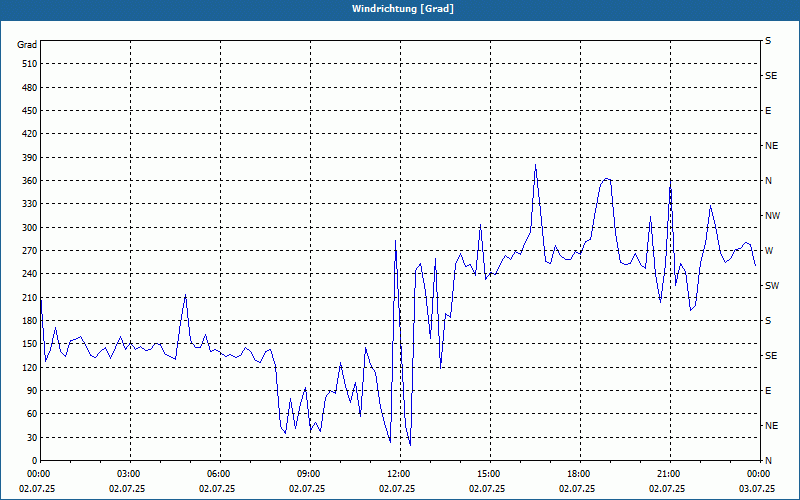Click the 09:00 time axis label
The image size is (800, 500).
pos(307,473)
